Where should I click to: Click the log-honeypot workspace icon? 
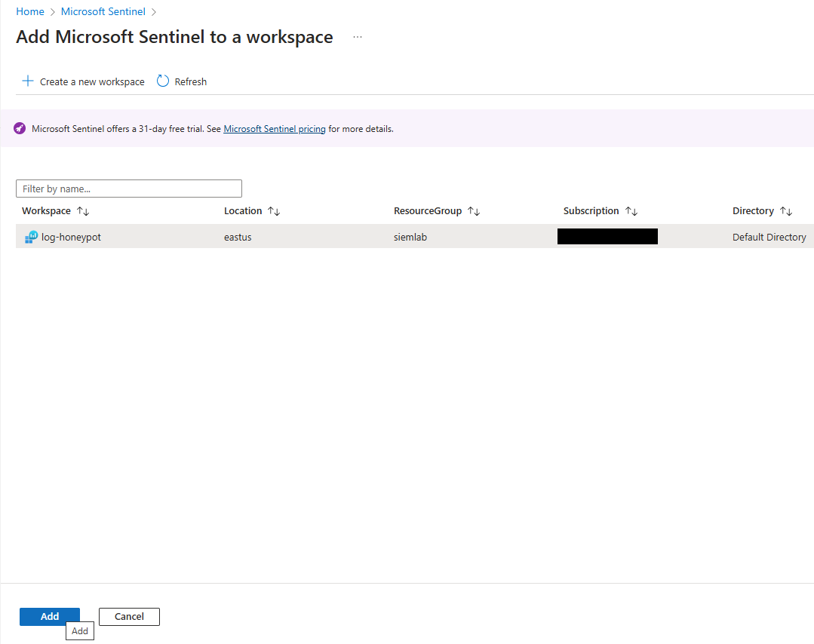coord(31,237)
